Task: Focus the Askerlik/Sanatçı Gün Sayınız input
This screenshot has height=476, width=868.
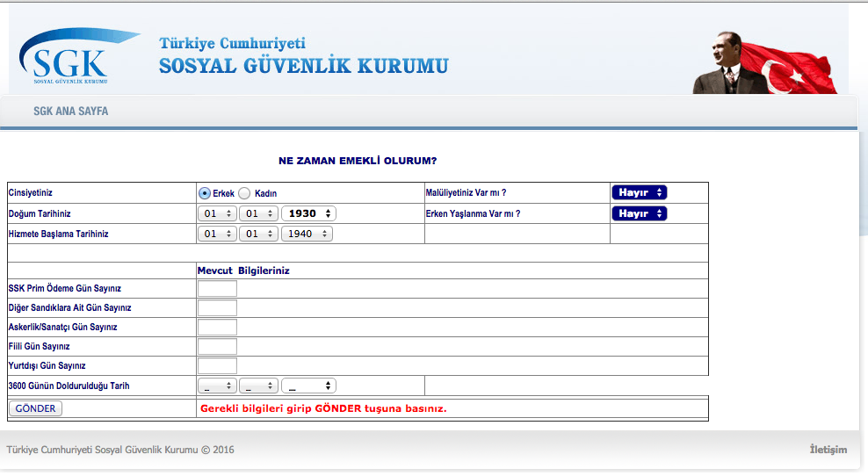Action: (217, 328)
